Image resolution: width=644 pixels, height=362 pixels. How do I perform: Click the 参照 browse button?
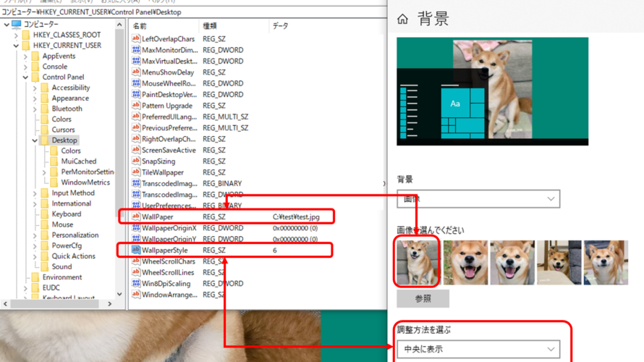(423, 299)
